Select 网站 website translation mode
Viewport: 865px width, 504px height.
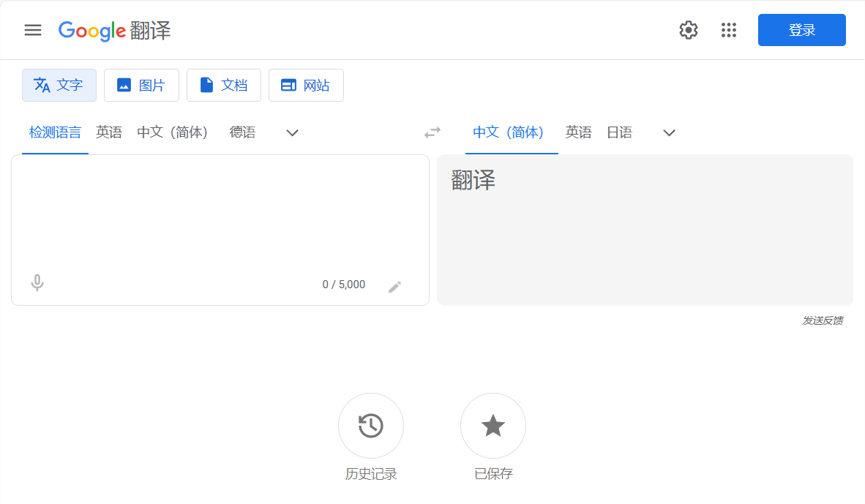pos(306,85)
